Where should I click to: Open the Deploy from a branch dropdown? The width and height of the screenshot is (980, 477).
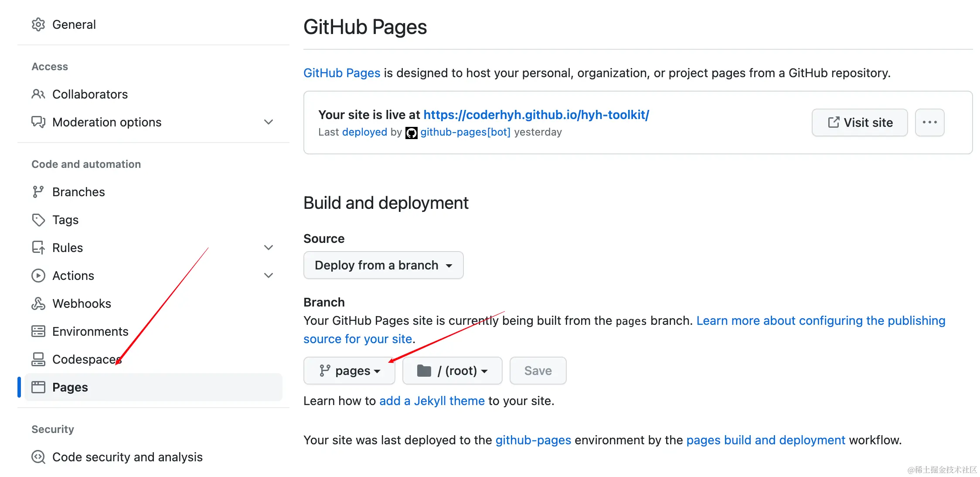(384, 265)
